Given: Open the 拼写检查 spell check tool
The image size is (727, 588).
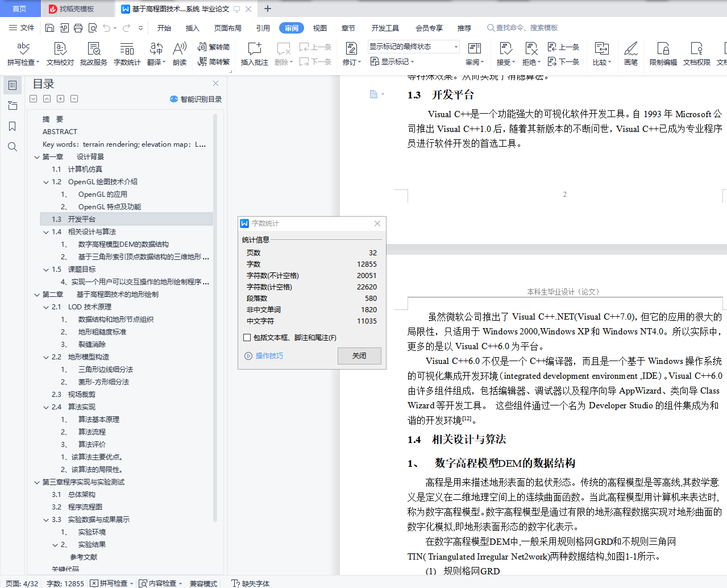Looking at the screenshot, I should (x=23, y=54).
